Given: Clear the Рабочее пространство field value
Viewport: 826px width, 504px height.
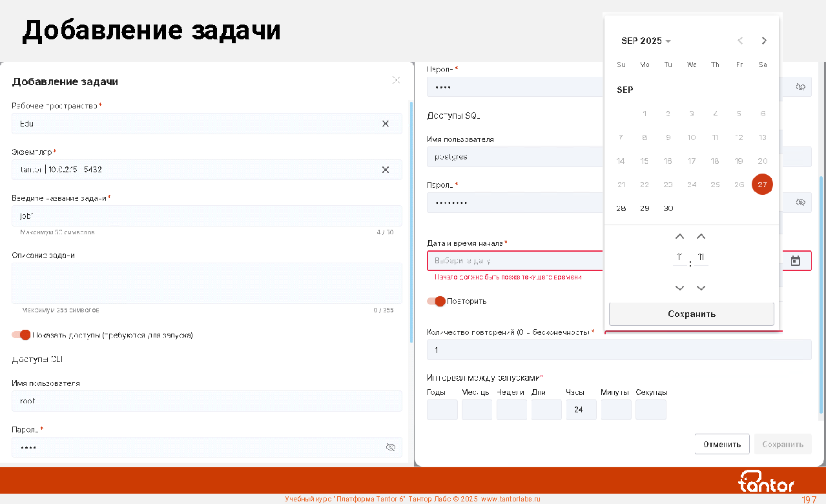Looking at the screenshot, I should pos(386,124).
